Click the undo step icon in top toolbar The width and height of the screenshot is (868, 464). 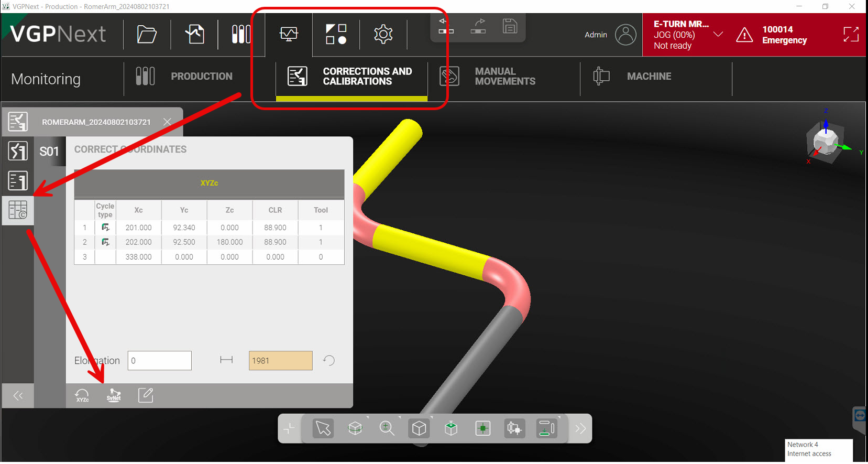click(x=446, y=26)
